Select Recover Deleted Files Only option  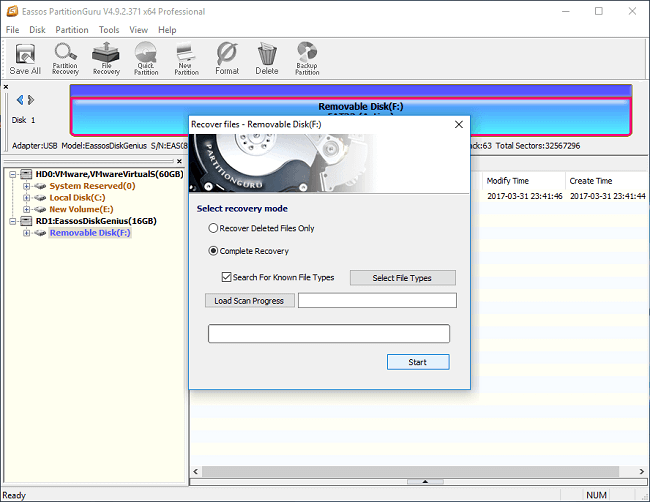click(x=213, y=228)
